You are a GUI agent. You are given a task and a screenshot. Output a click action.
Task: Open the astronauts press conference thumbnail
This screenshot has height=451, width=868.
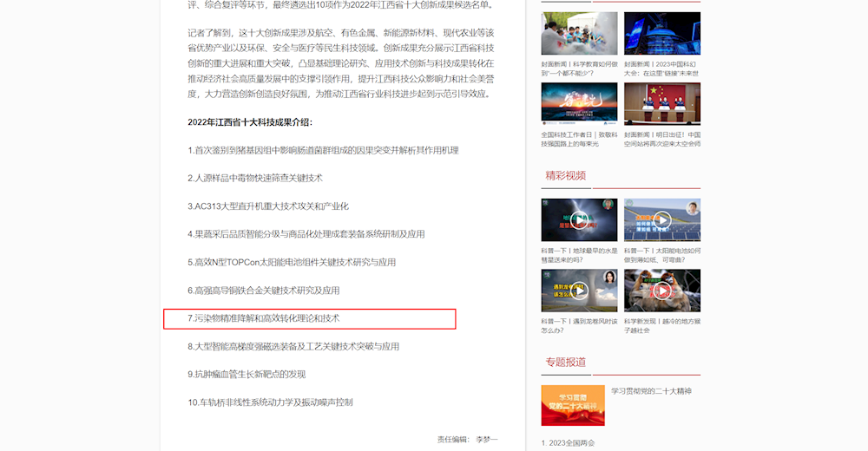661,104
